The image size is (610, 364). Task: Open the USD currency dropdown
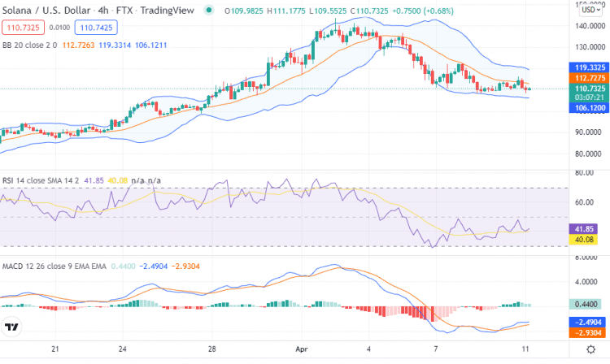591,10
